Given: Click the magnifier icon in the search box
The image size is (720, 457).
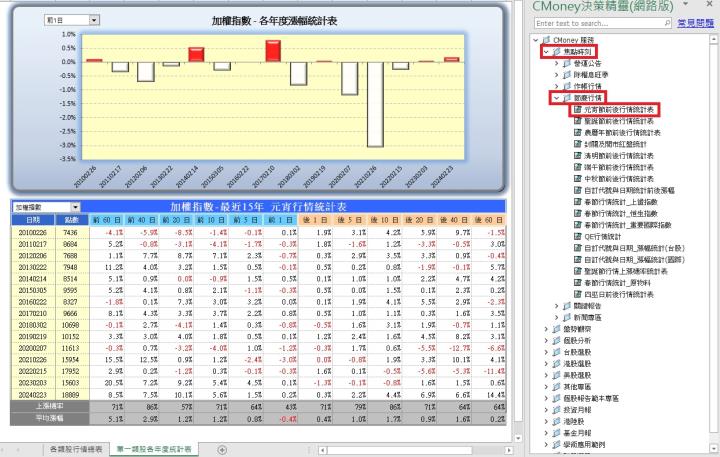Looking at the screenshot, I should (667, 23).
